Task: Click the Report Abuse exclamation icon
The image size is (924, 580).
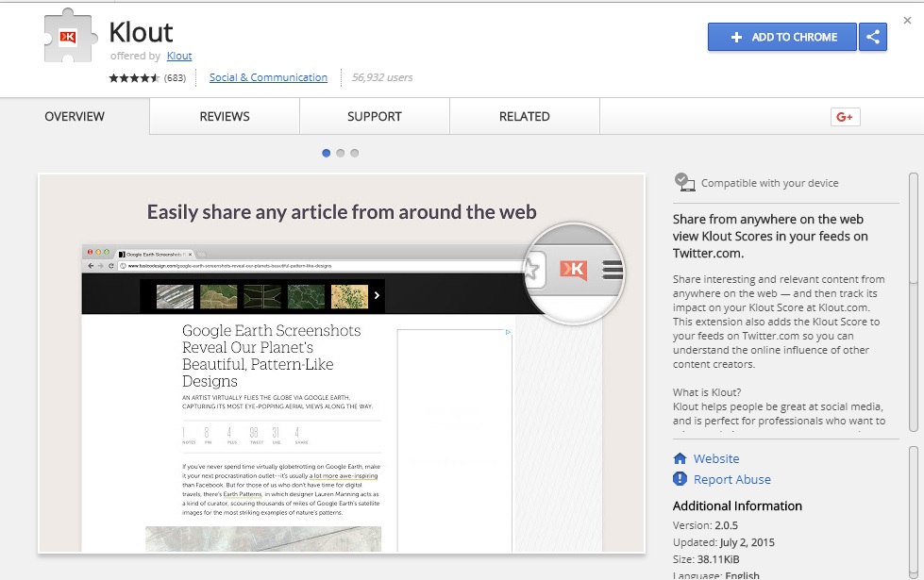Action: click(x=680, y=479)
